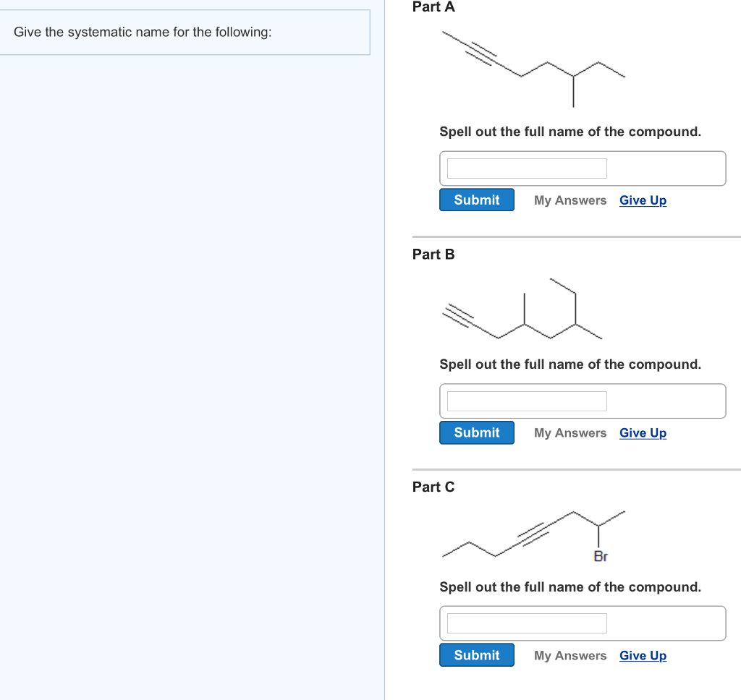Open Give Up link in Part C
This screenshot has width=741, height=700.
click(643, 655)
